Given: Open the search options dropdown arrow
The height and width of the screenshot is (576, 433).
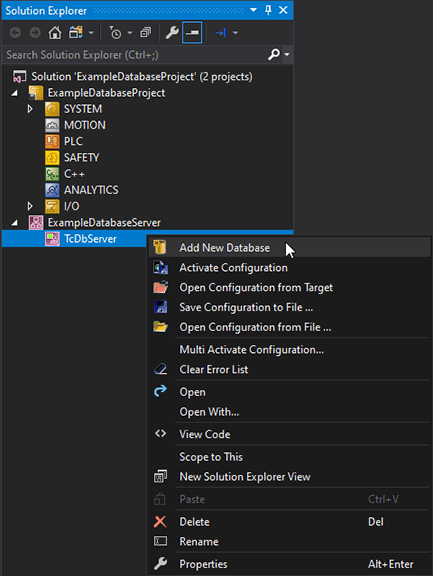Looking at the screenshot, I should pyautogui.click(x=287, y=55).
